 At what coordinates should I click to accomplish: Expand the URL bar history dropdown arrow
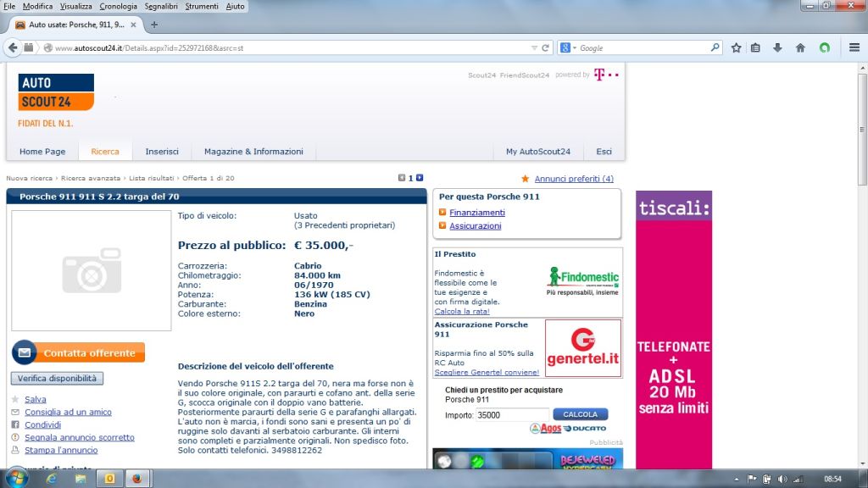tap(534, 48)
